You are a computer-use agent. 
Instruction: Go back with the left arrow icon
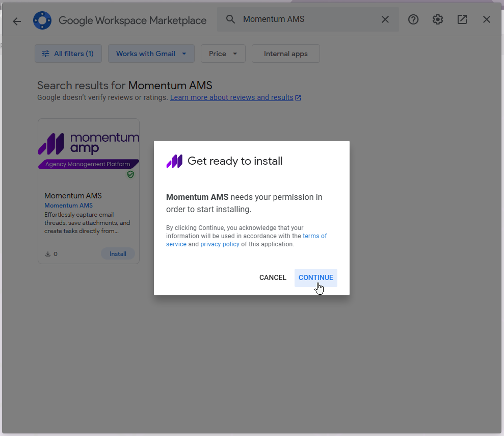pyautogui.click(x=17, y=21)
